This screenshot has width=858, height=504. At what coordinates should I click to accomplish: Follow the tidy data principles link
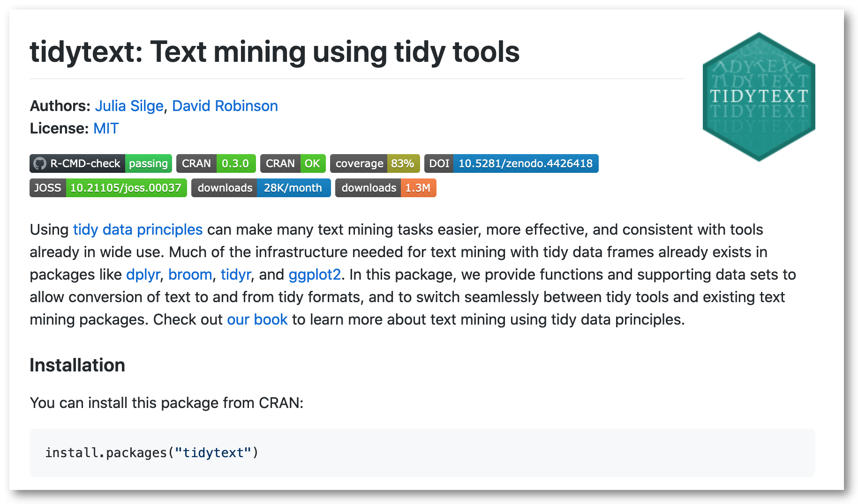(x=137, y=230)
